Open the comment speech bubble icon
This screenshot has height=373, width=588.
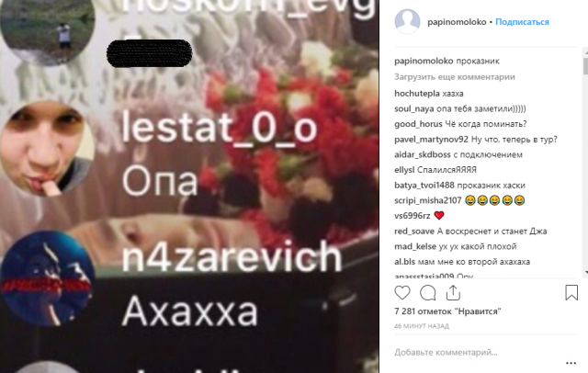point(428,293)
